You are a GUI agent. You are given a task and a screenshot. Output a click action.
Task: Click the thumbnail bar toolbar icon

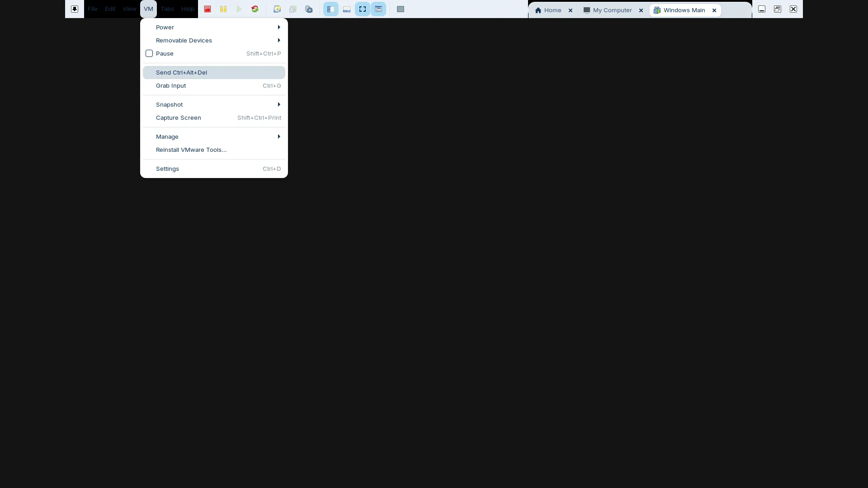347,9
